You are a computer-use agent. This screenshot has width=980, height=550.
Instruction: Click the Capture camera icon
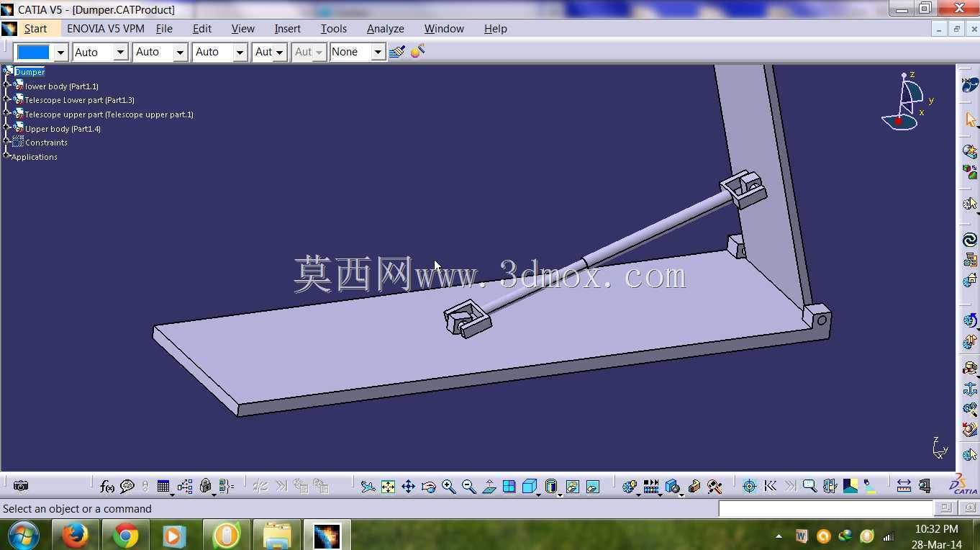click(x=21, y=487)
